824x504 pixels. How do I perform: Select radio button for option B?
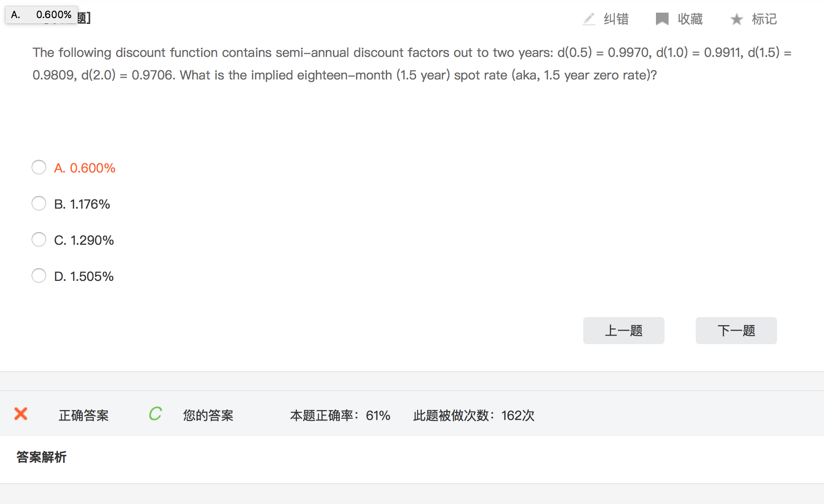(x=39, y=204)
